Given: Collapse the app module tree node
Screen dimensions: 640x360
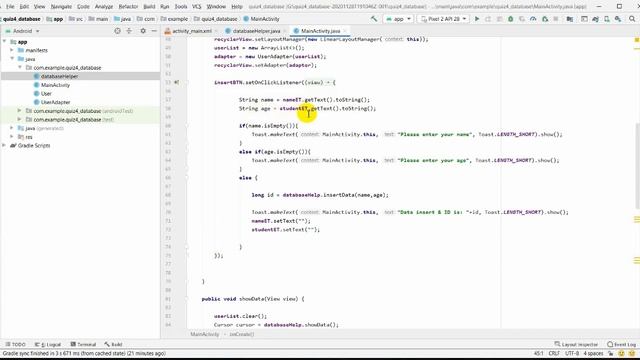Looking at the screenshot, I should pos(4,42).
